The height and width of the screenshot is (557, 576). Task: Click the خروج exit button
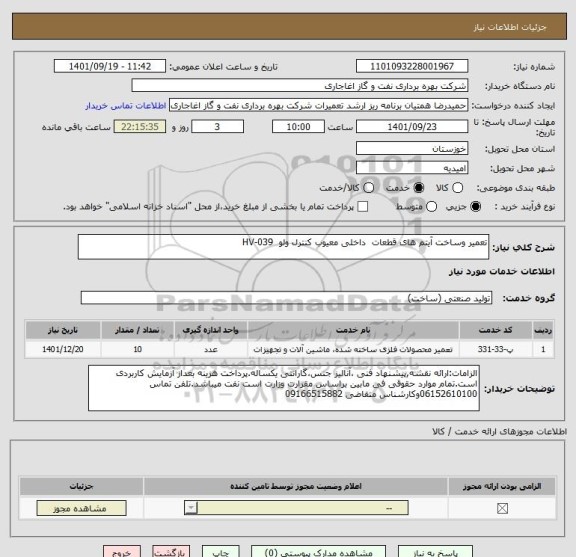click(122, 552)
